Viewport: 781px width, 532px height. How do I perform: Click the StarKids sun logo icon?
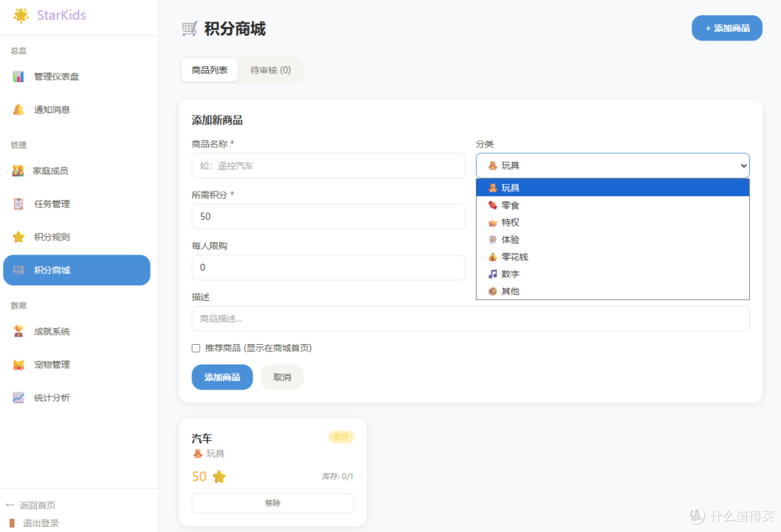point(21,15)
